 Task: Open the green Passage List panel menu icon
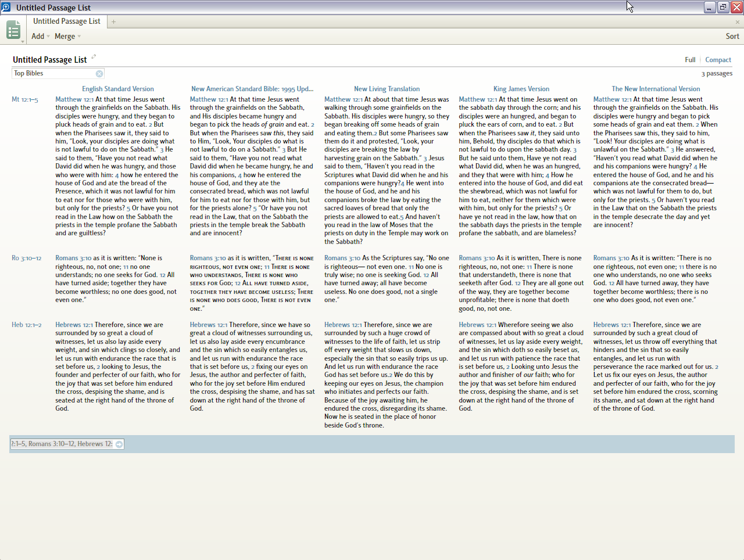pos(13,30)
